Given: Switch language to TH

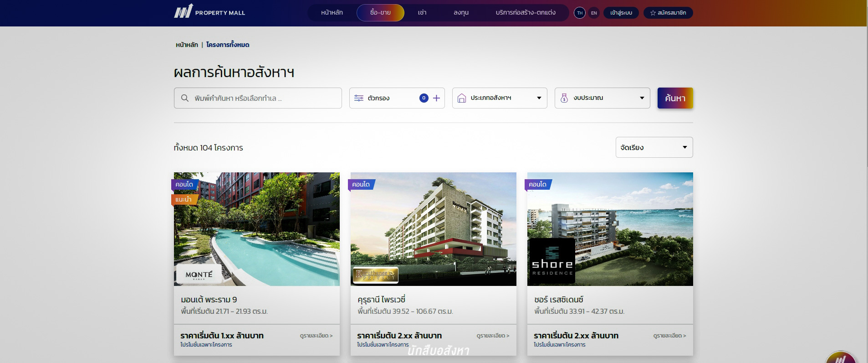Looking at the screenshot, I should pyautogui.click(x=580, y=13).
